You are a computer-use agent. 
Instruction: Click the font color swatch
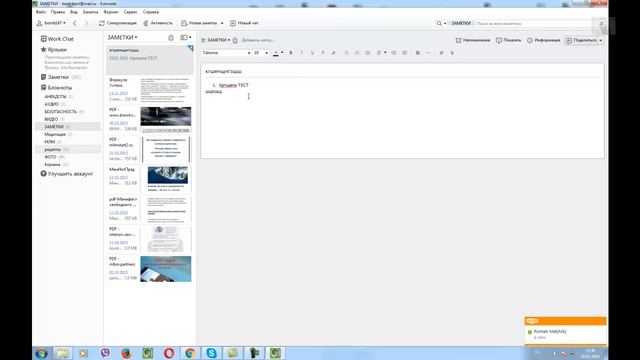coord(276,53)
